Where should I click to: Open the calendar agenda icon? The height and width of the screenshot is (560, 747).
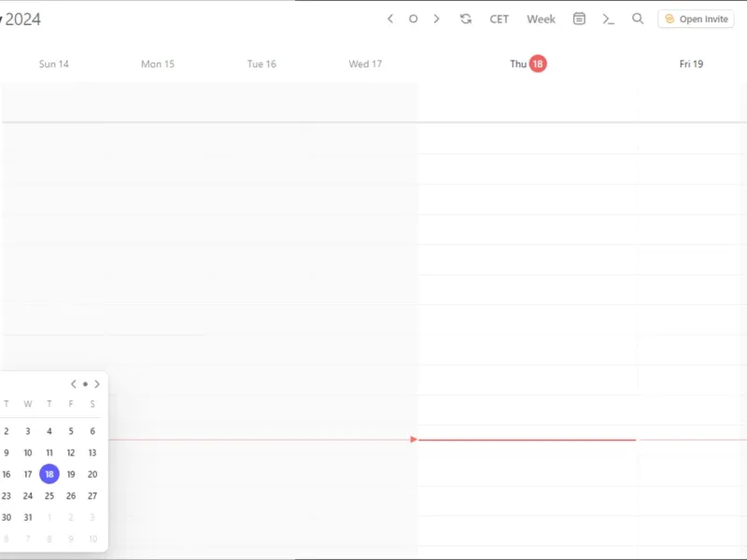coord(579,19)
